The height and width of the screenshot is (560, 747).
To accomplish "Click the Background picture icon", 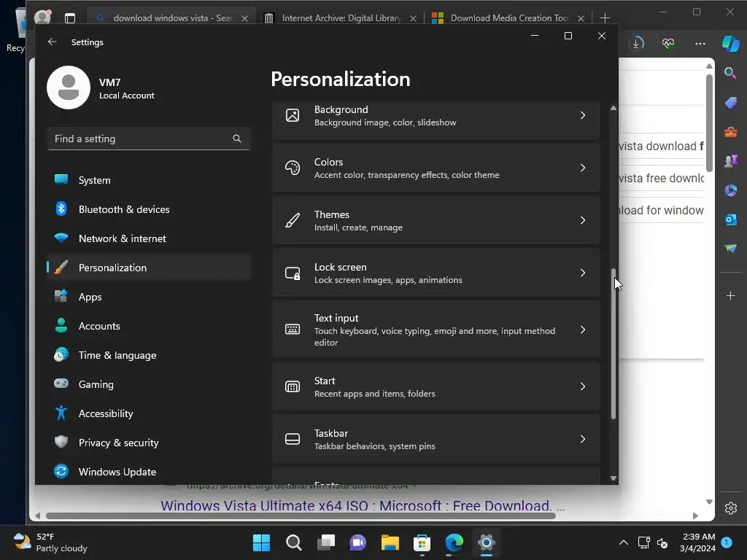I will point(293,115).
